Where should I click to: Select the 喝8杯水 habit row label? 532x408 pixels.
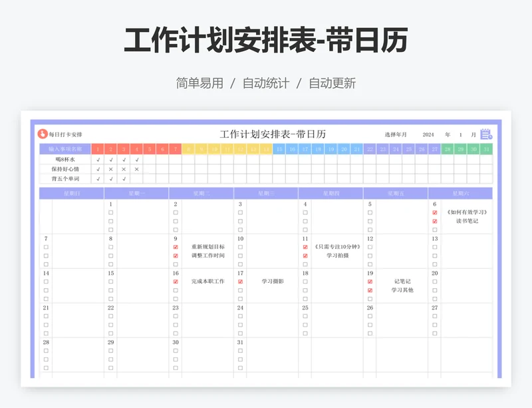pyautogui.click(x=65, y=159)
